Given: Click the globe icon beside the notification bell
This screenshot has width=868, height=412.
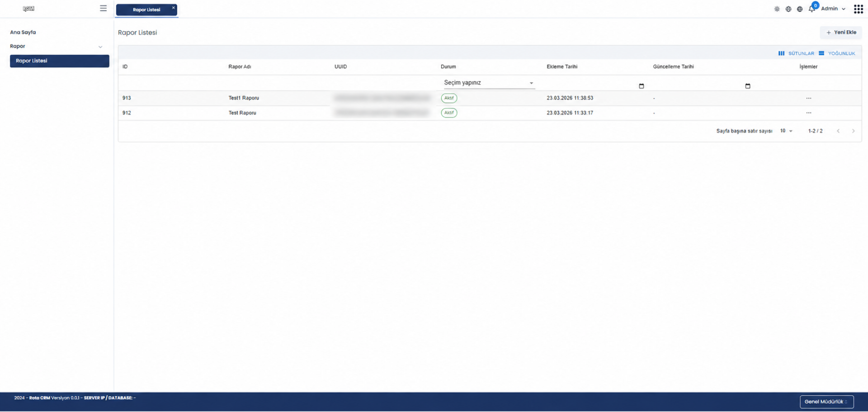Looking at the screenshot, I should [799, 9].
